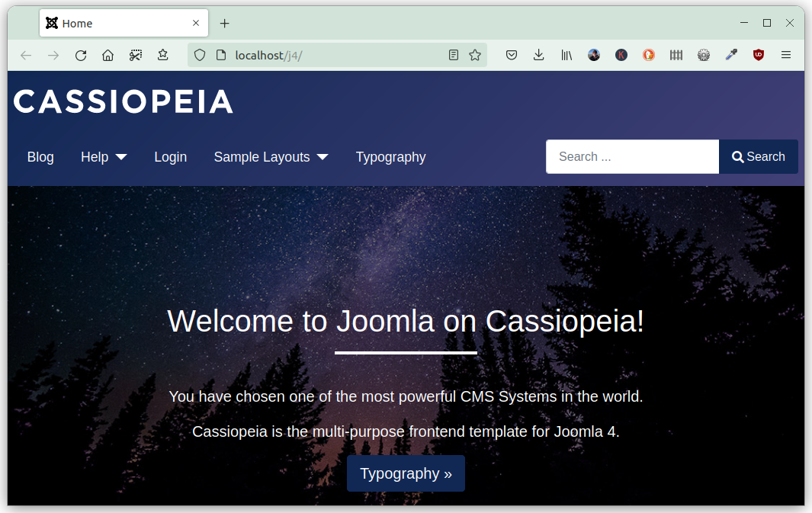The height and width of the screenshot is (513, 812).
Task: Select Typography in the navigation bar
Action: tap(390, 157)
